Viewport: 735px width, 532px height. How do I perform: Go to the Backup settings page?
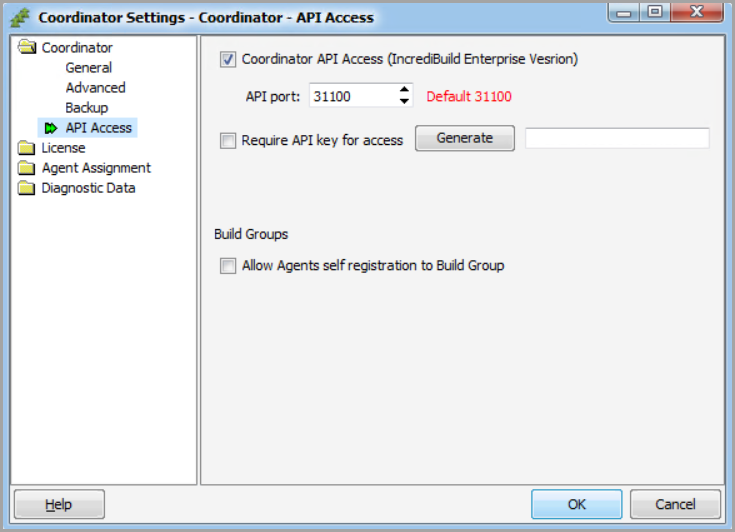[87, 108]
